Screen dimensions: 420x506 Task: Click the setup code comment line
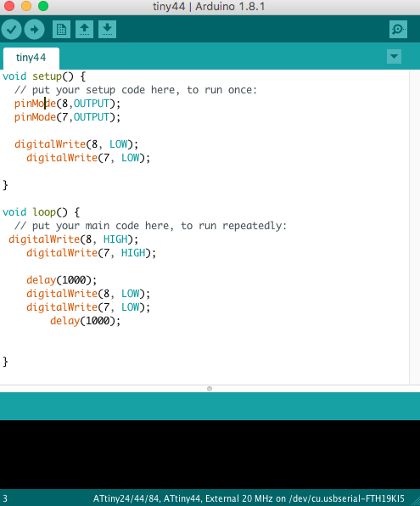point(136,90)
